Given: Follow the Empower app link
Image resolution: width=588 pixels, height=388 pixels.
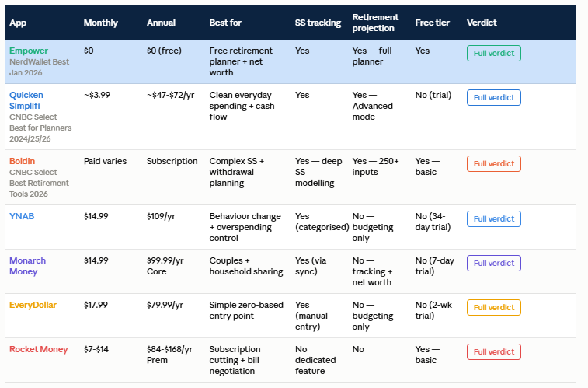Looking at the screenshot, I should [x=29, y=51].
